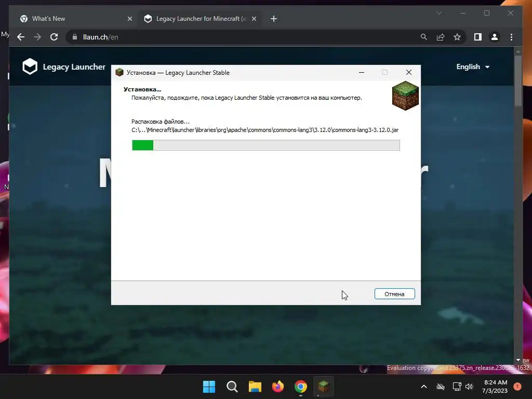View site security lock info
This screenshot has width=532, height=399.
(x=75, y=37)
